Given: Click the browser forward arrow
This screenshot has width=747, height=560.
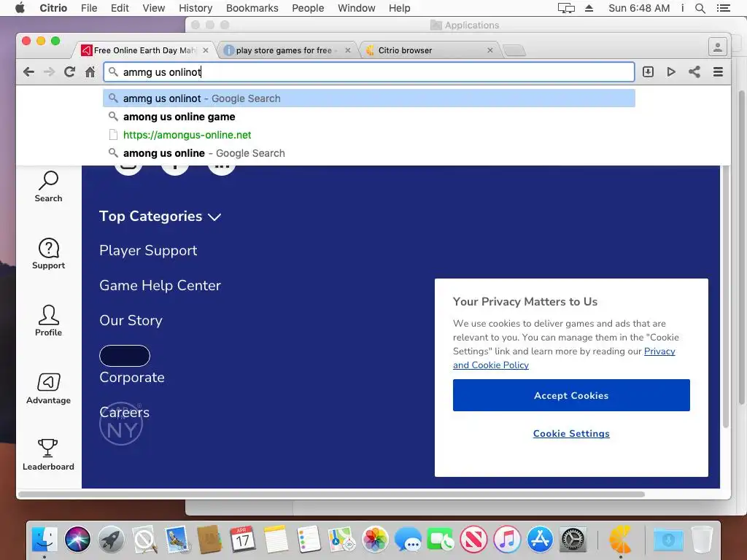Looking at the screenshot, I should (49, 72).
